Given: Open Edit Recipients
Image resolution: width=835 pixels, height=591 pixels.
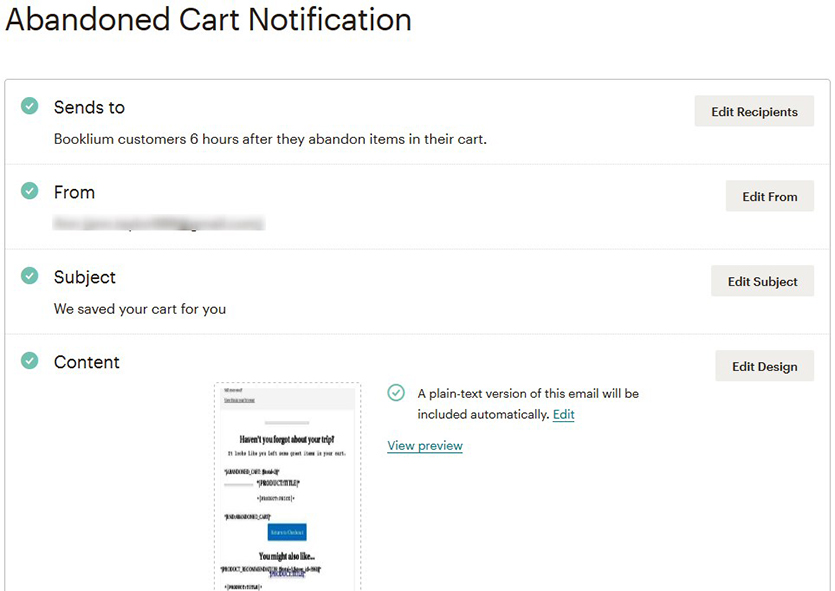Looking at the screenshot, I should [x=754, y=111].
